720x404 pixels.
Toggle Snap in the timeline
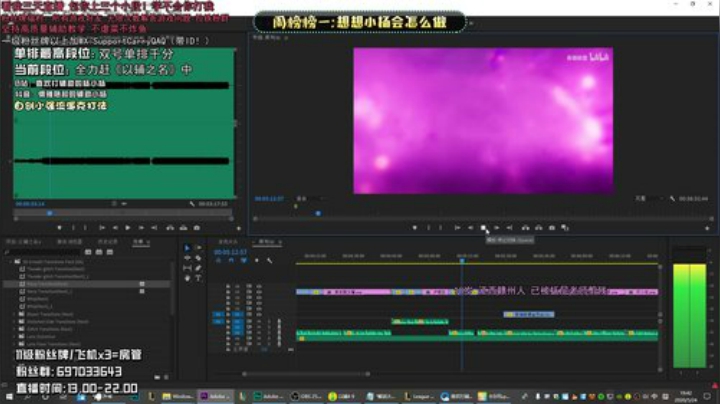tap(231, 260)
